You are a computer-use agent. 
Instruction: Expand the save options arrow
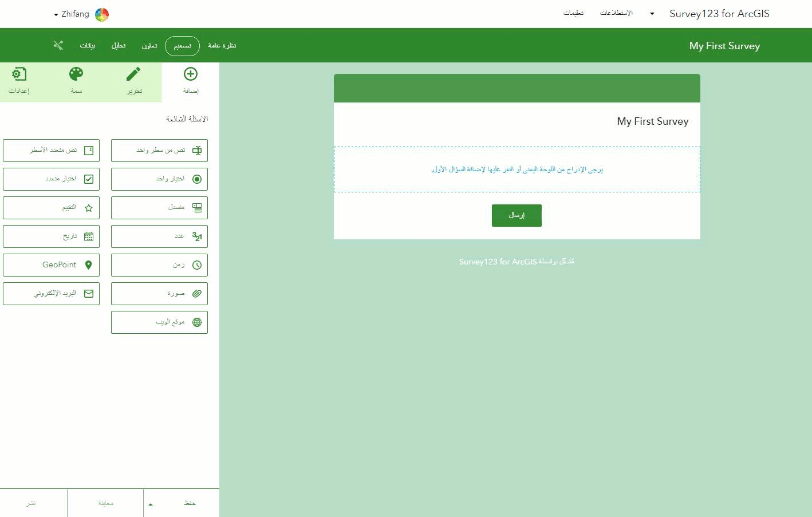coord(151,504)
